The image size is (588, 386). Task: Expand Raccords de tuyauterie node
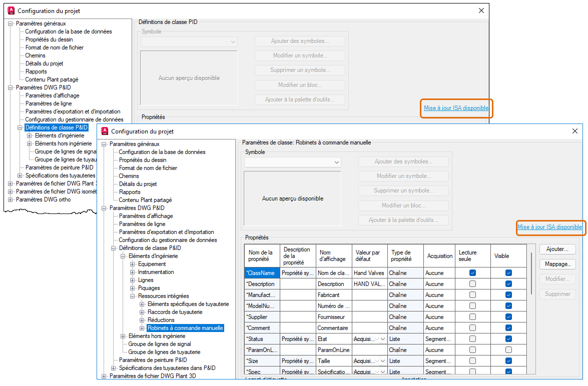click(142, 312)
